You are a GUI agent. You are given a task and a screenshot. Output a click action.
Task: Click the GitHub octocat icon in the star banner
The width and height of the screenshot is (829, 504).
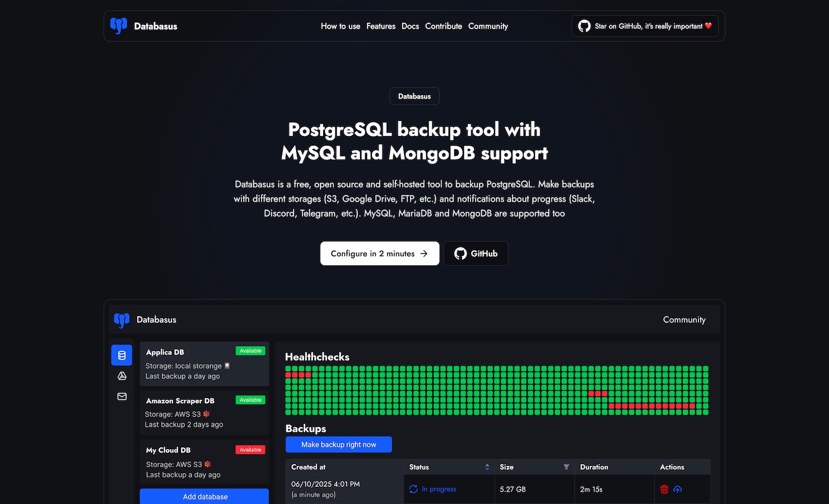pos(584,26)
